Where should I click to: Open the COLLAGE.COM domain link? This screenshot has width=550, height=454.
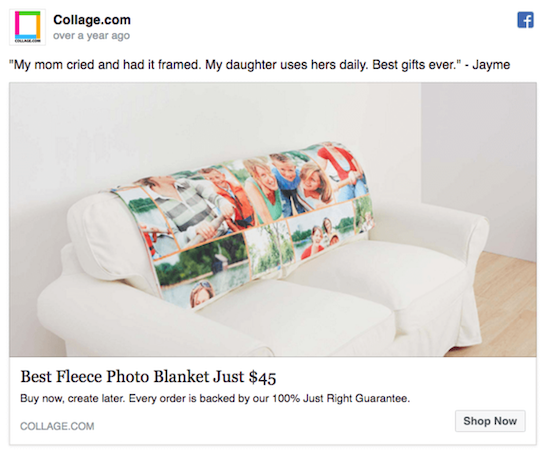coord(57,426)
